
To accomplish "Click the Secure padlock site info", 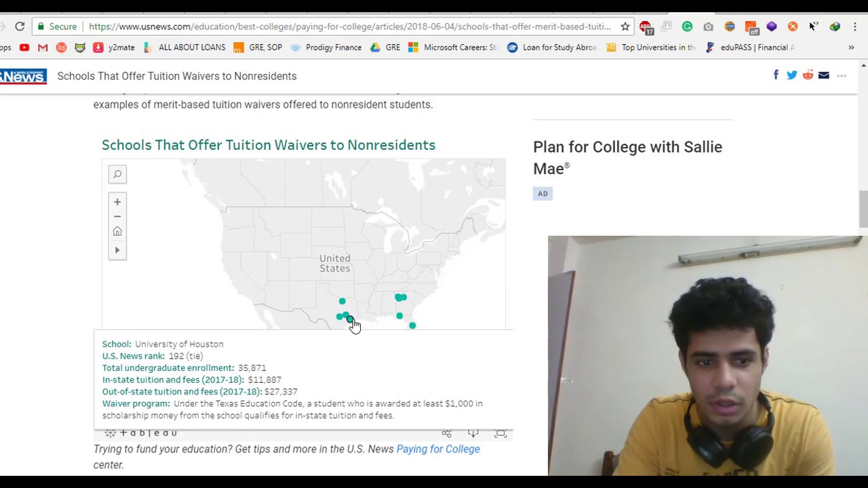I will click(x=57, y=26).
